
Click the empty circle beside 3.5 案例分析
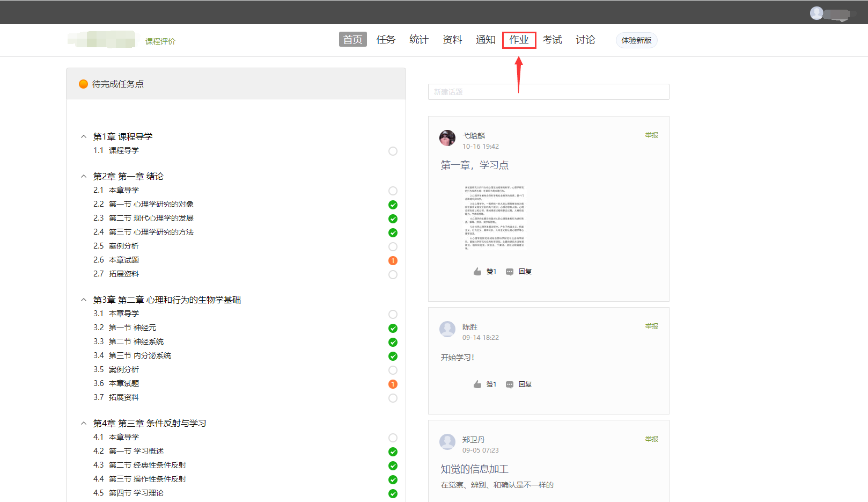(393, 370)
